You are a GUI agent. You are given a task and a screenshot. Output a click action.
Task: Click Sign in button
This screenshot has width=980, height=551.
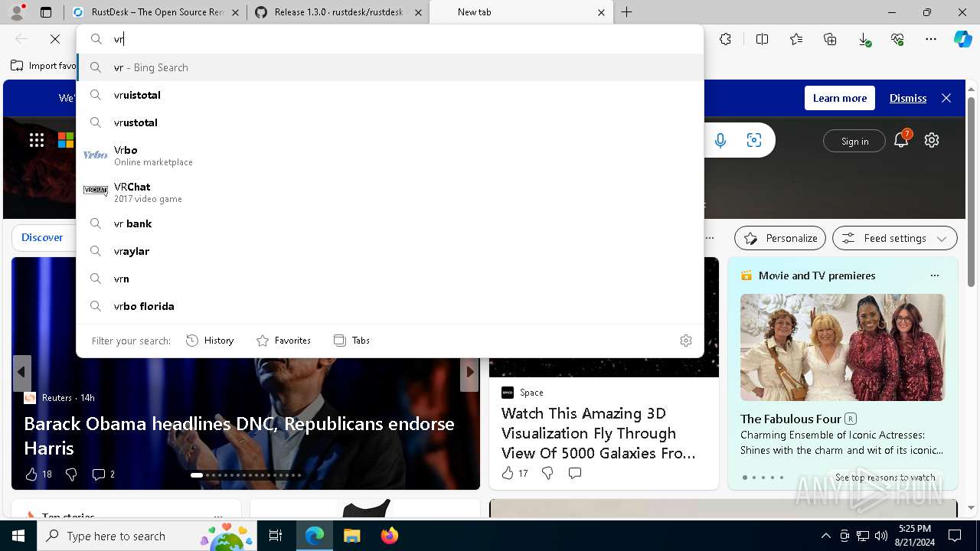tap(854, 141)
